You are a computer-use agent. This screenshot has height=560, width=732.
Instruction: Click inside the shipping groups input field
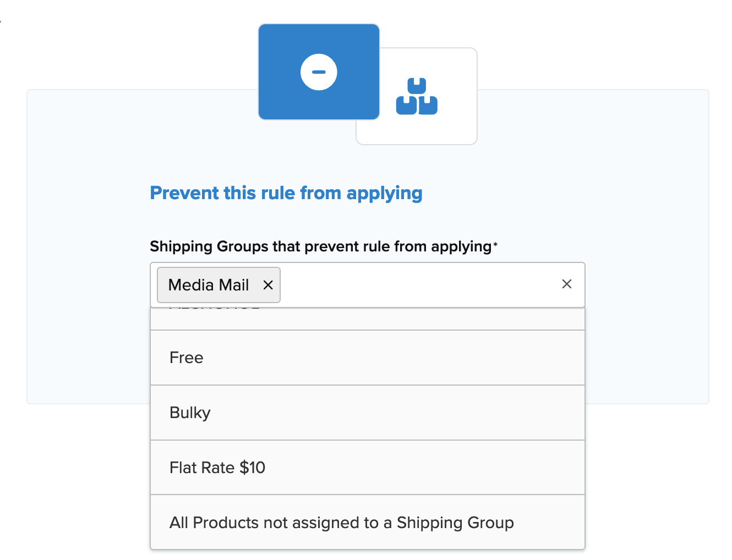418,285
